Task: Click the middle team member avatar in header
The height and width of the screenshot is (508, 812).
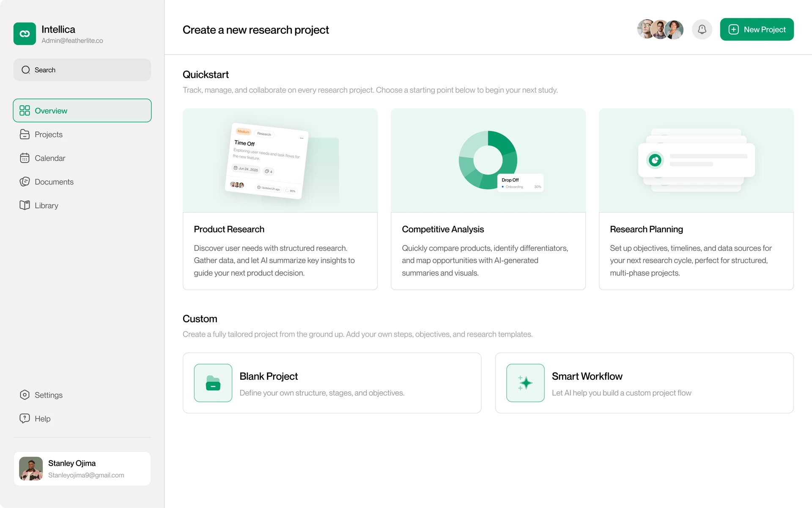Action: pyautogui.click(x=660, y=29)
